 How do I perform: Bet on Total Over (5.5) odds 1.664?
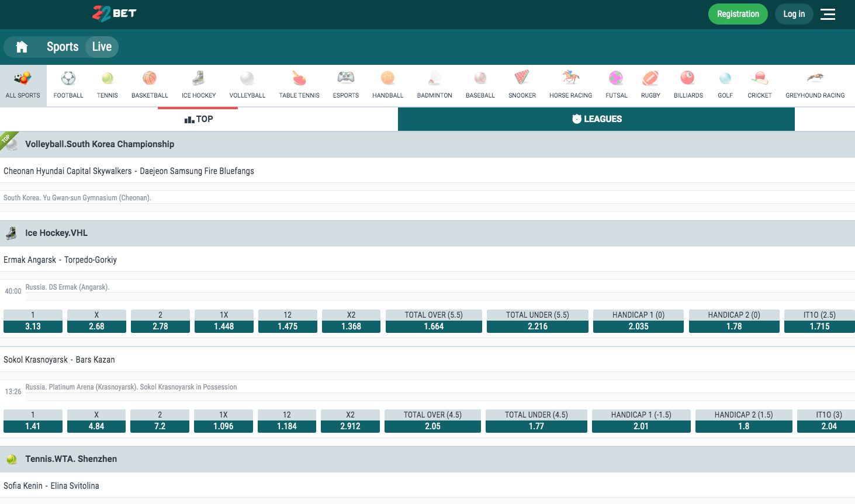tap(434, 326)
